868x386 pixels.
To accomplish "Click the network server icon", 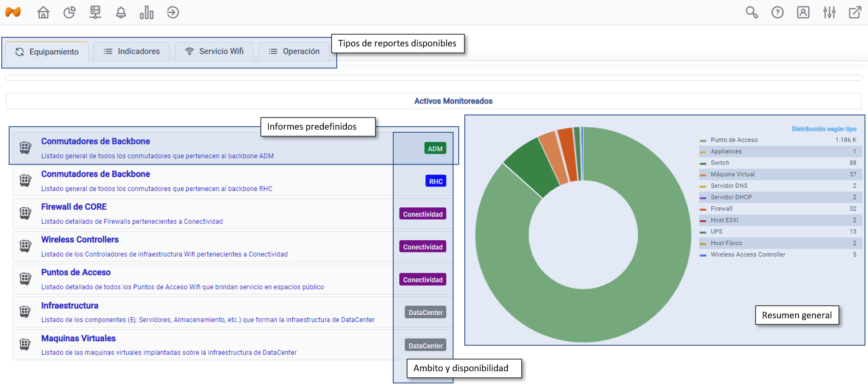I will pos(95,13).
